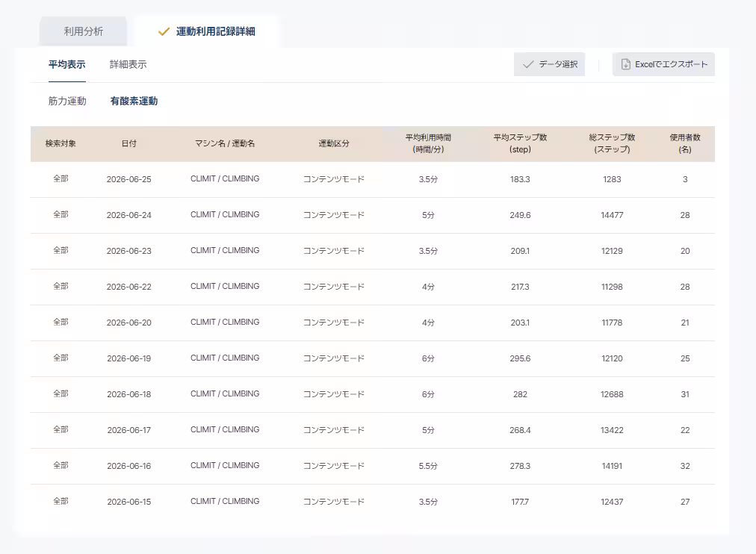Click average steps value 203.1
The width and height of the screenshot is (756, 554).
click(520, 323)
